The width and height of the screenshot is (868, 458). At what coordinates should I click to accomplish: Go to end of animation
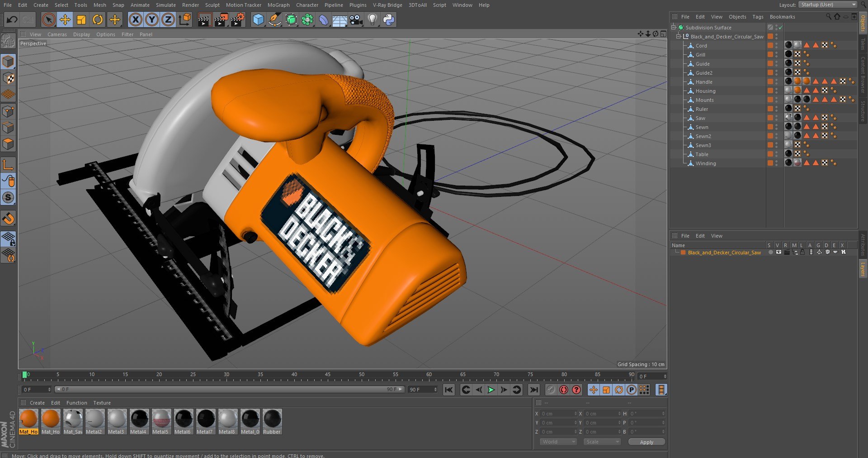(x=534, y=390)
